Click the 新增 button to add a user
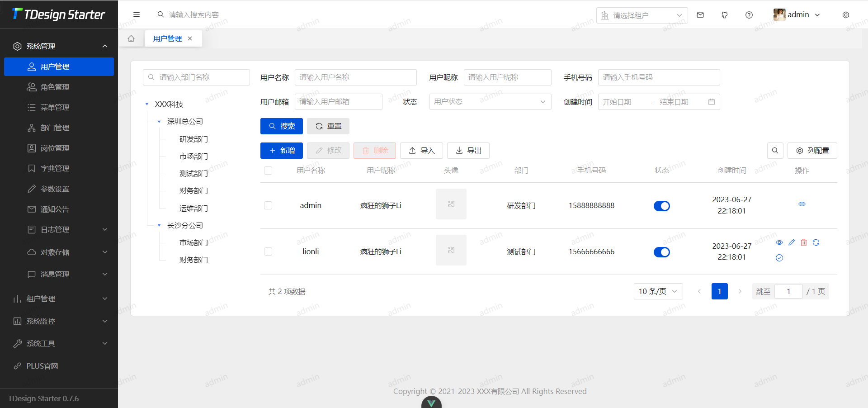This screenshot has height=408, width=868. point(281,150)
